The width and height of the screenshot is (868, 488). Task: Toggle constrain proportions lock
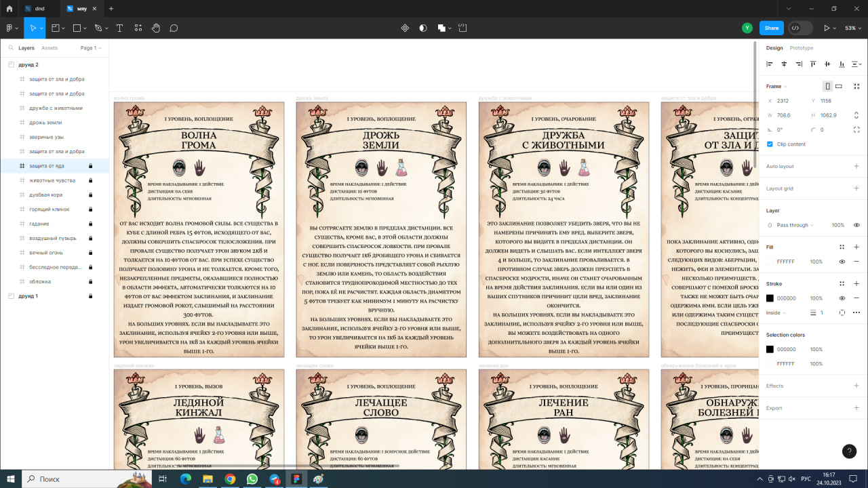pos(856,115)
